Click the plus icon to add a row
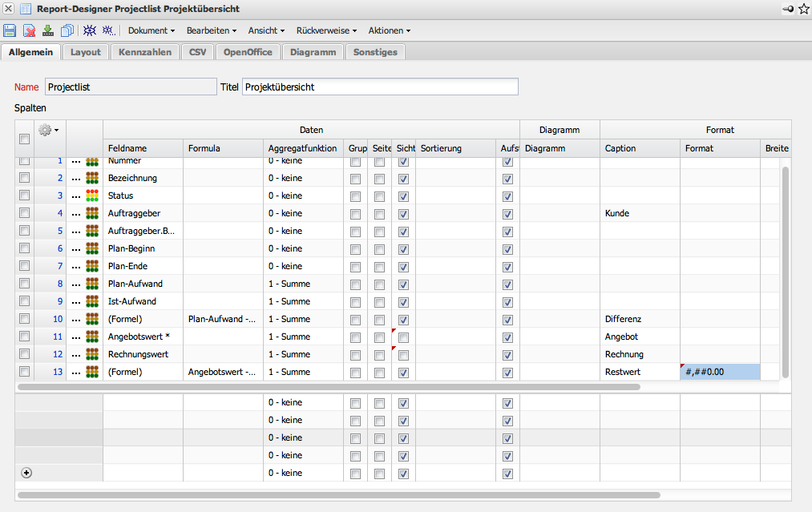 (26, 473)
